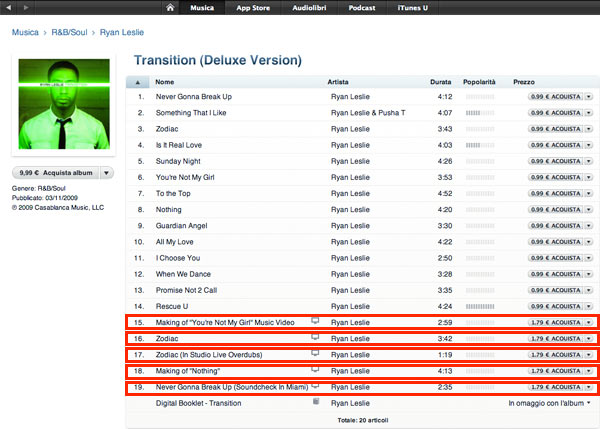Buy the album with 9,99 € Acquista album
Image resolution: width=600 pixels, height=429 pixels.
tap(56, 172)
